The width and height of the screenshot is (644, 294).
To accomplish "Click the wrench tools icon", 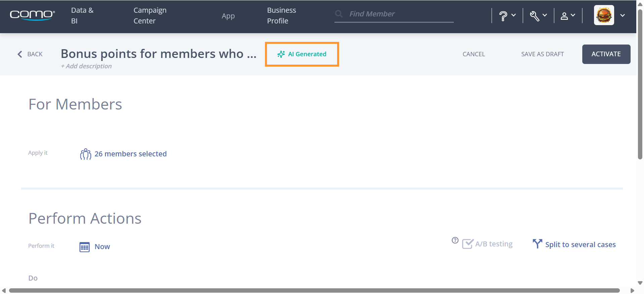I will click(x=535, y=16).
